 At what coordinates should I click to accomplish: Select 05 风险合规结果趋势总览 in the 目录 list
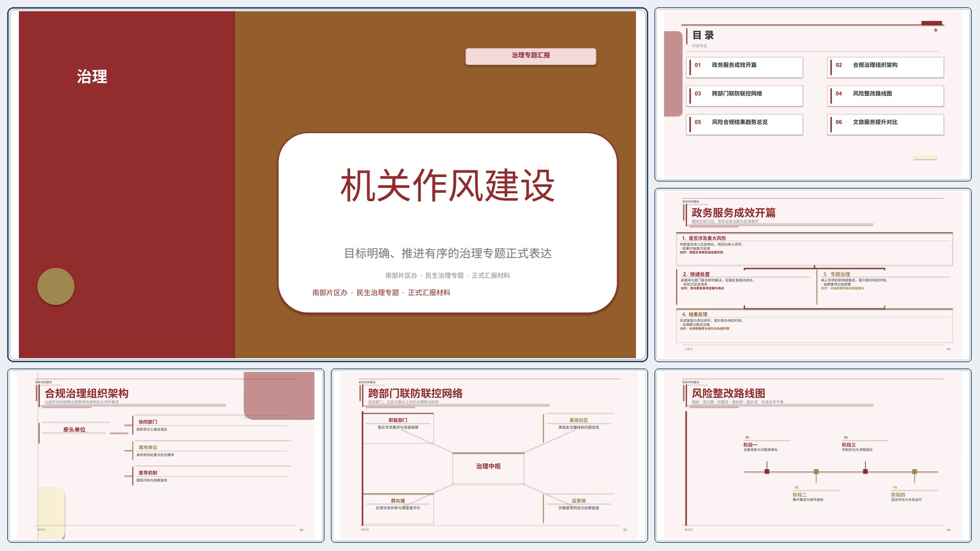(744, 124)
